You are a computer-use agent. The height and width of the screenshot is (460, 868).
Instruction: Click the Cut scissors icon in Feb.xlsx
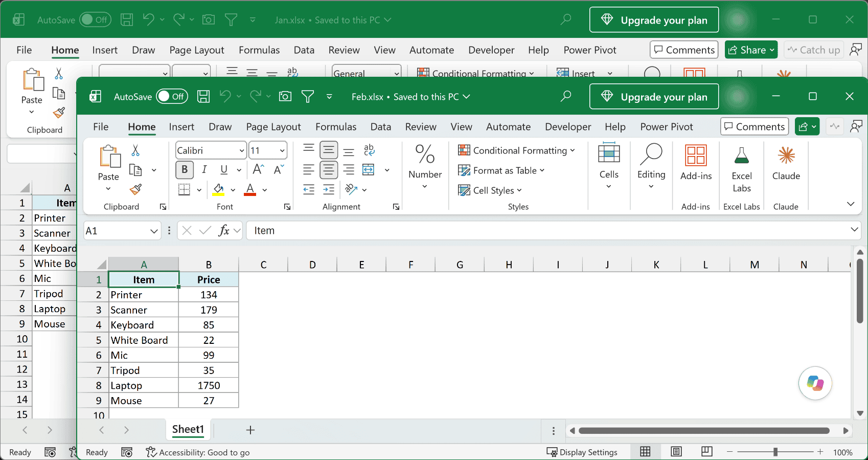135,150
